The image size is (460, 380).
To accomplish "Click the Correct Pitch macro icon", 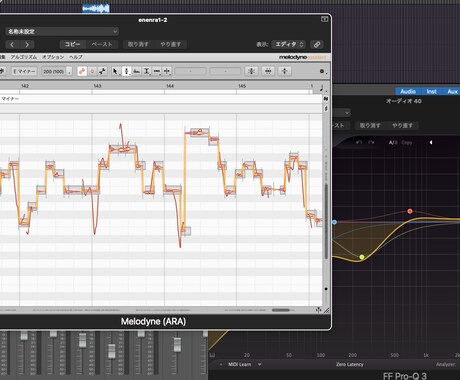I will [251, 71].
